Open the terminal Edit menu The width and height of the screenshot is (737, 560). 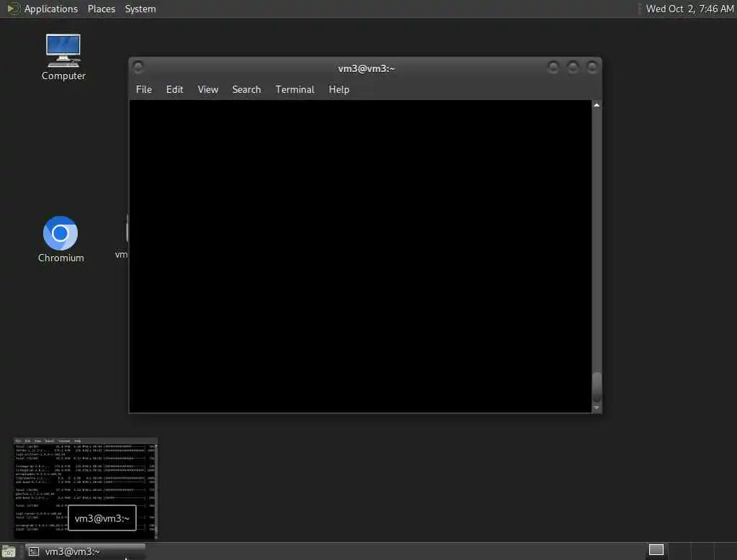(174, 89)
